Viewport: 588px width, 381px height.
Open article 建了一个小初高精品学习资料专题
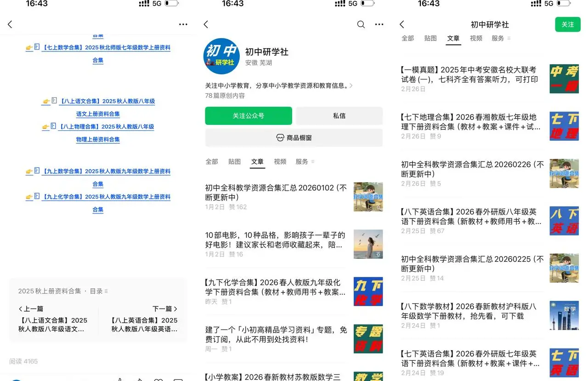click(276, 334)
